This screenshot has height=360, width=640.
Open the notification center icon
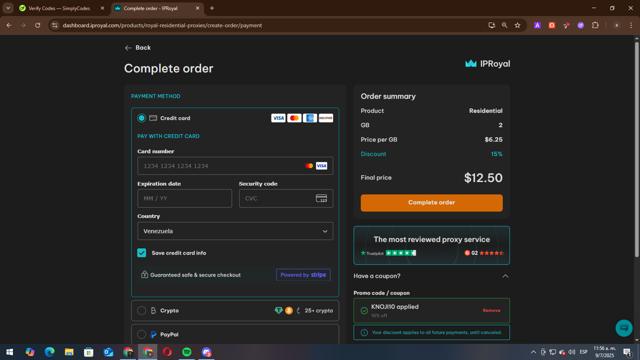[627, 352]
